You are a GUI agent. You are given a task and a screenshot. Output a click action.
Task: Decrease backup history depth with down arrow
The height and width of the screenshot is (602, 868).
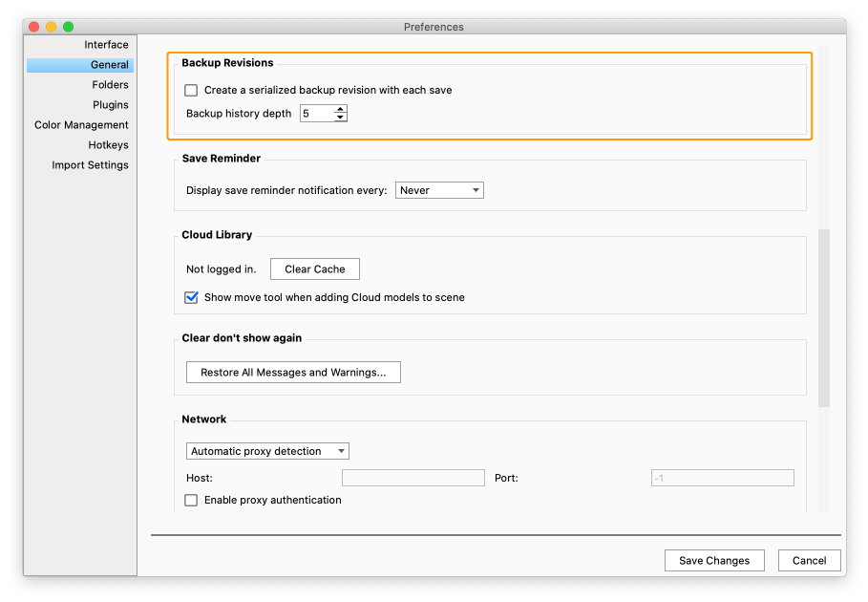(341, 118)
